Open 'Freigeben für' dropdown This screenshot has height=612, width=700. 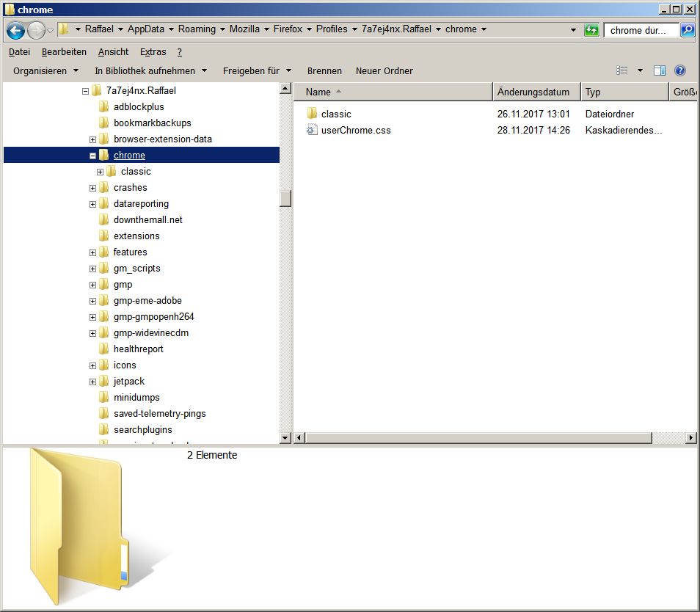point(257,70)
